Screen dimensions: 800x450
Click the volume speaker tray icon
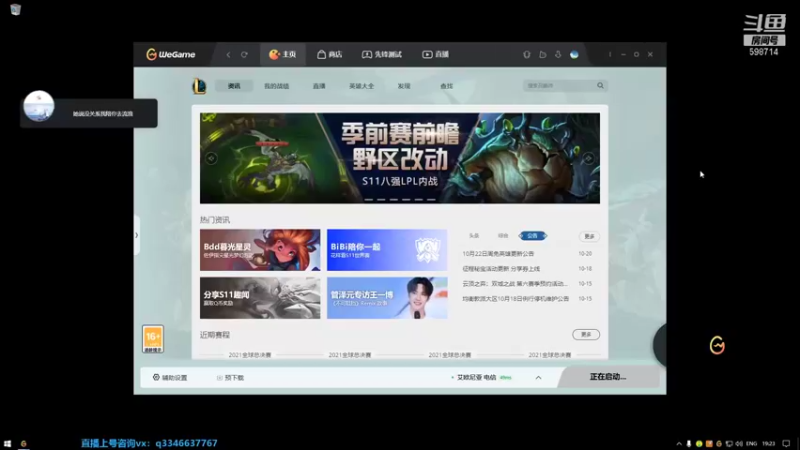point(739,444)
